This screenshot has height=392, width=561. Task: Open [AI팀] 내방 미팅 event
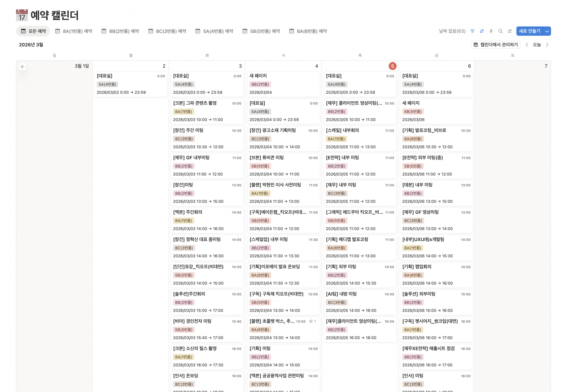click(360, 302)
